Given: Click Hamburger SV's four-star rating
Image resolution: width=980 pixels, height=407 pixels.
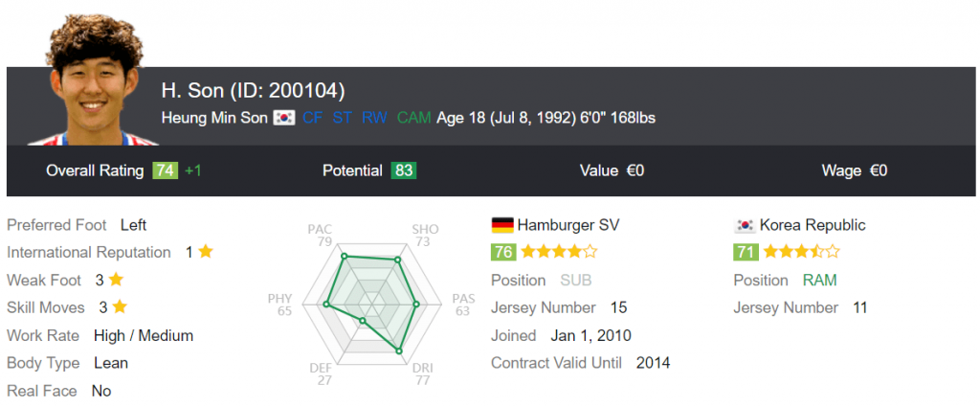Looking at the screenshot, I should click(559, 253).
